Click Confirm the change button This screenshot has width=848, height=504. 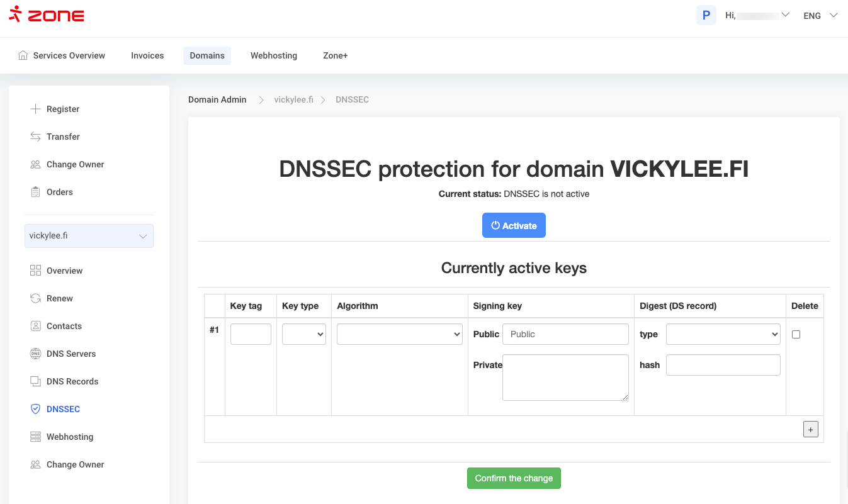pyautogui.click(x=514, y=478)
